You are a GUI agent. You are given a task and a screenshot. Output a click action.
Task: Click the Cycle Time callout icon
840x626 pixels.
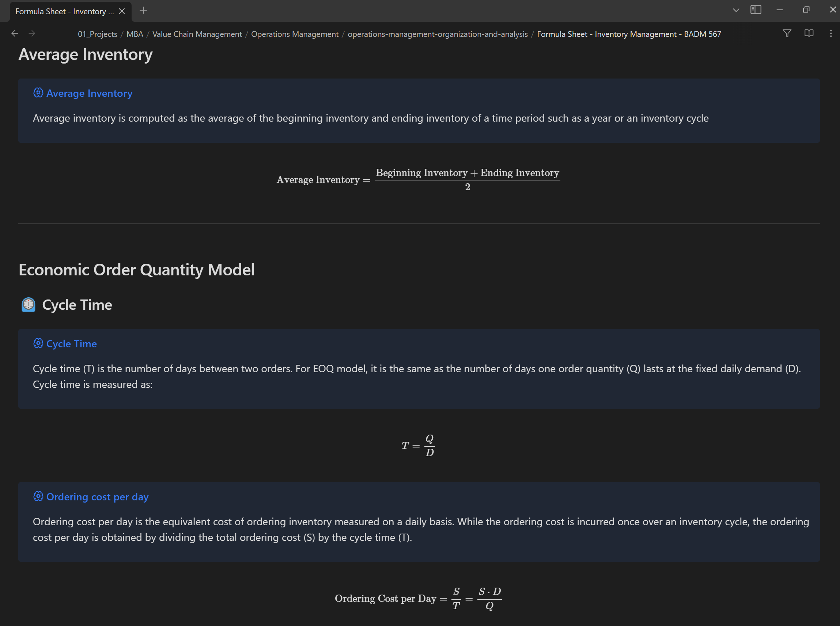pyautogui.click(x=38, y=343)
